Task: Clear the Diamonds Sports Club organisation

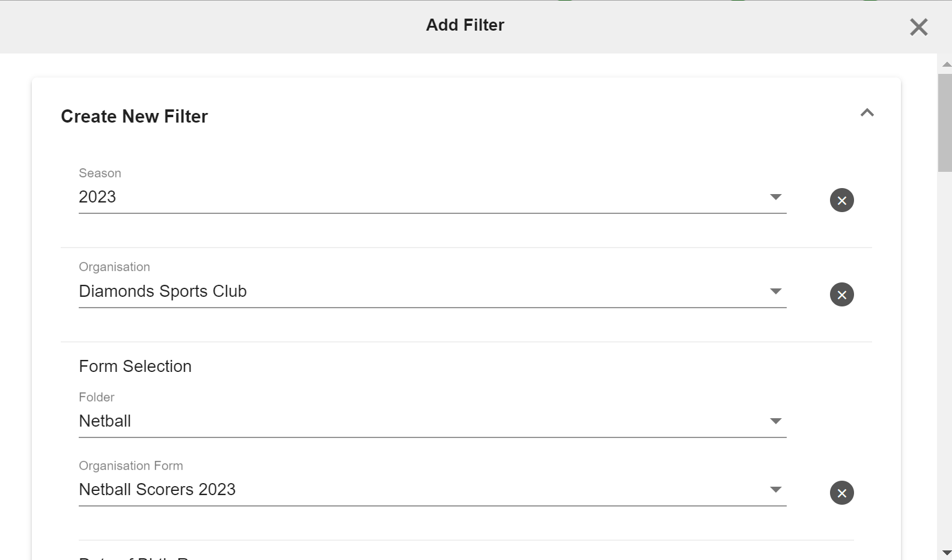Action: (841, 294)
